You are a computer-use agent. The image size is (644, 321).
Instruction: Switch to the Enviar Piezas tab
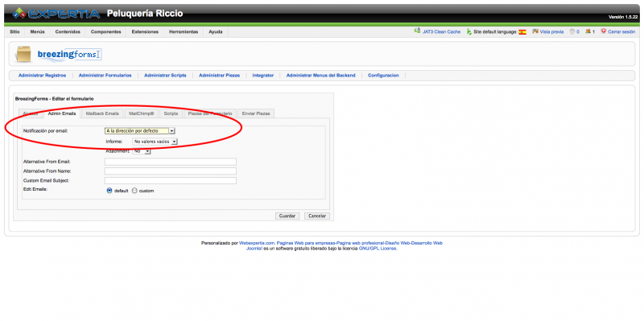256,113
